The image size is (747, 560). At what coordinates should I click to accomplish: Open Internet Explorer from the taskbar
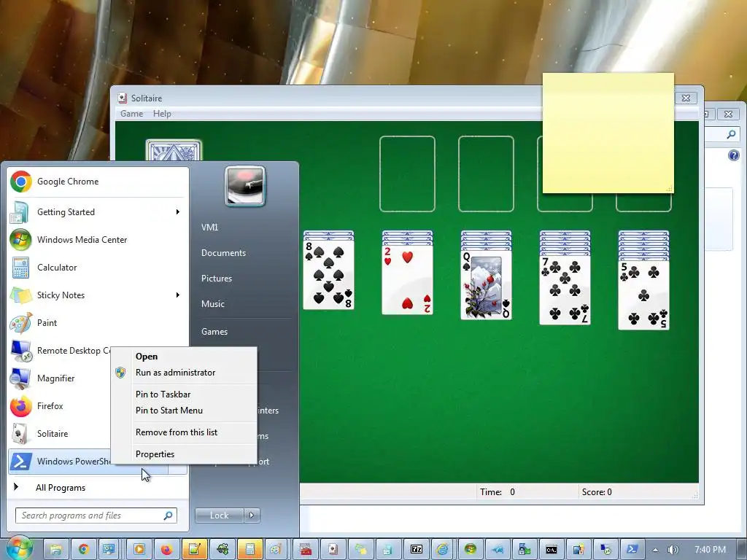[x=443, y=549]
